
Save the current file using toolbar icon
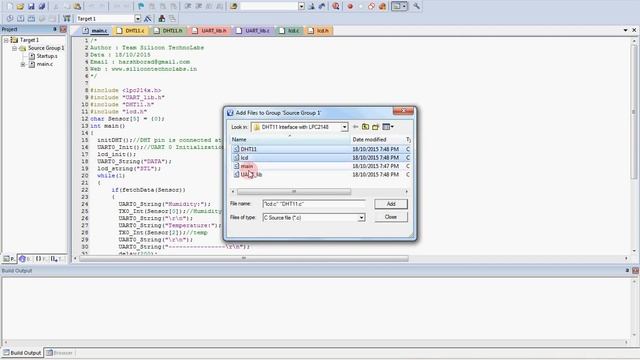[31, 6]
